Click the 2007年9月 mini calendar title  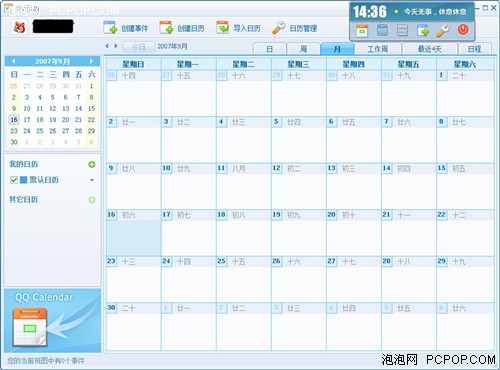pos(53,61)
